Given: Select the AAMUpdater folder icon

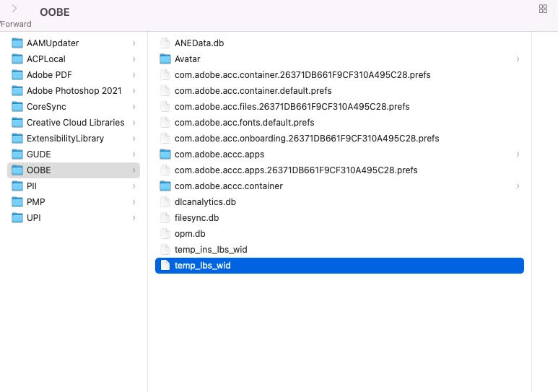Looking at the screenshot, I should click(x=17, y=43).
